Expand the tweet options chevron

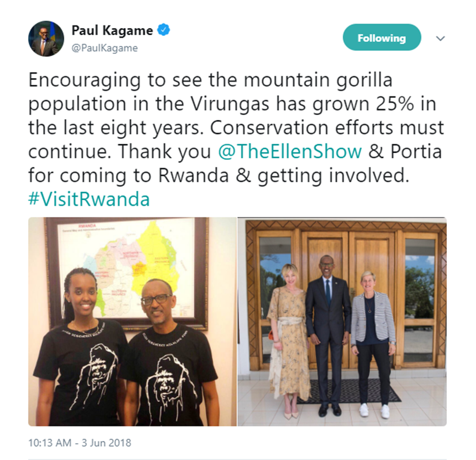coord(440,38)
